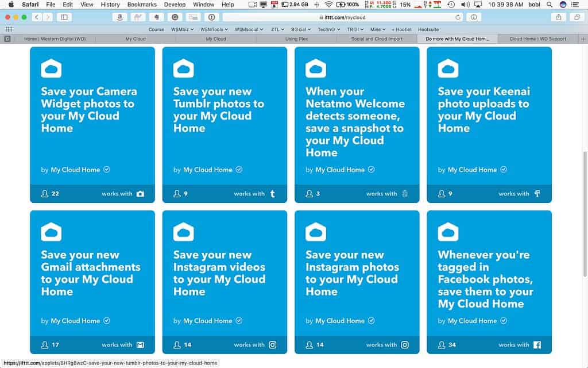
Task: Toggle the Safari sidebar button
Action: pos(64,17)
